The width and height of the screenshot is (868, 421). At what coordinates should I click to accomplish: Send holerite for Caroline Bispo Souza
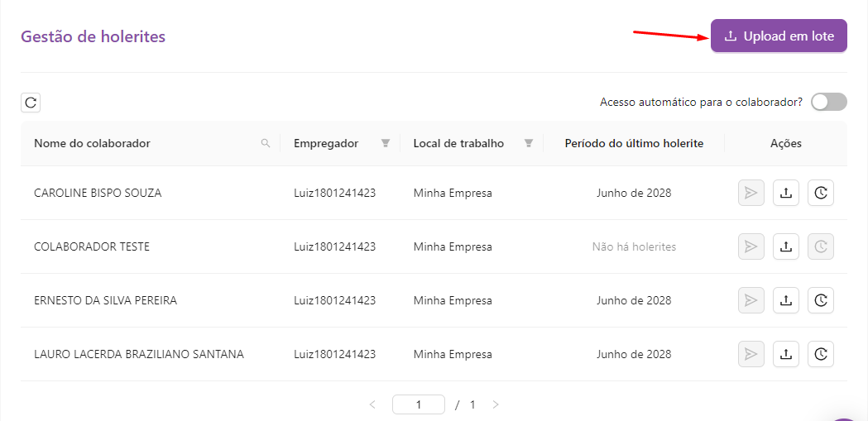(x=751, y=193)
